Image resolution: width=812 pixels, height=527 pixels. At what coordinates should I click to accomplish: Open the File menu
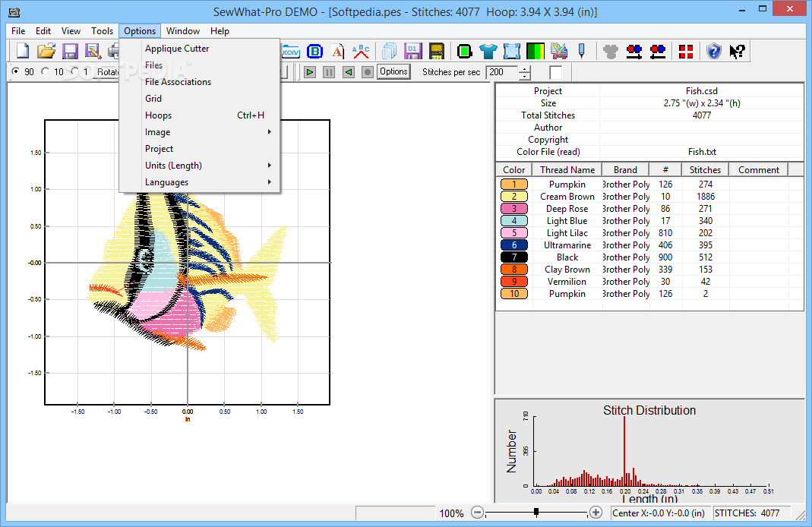(18, 31)
